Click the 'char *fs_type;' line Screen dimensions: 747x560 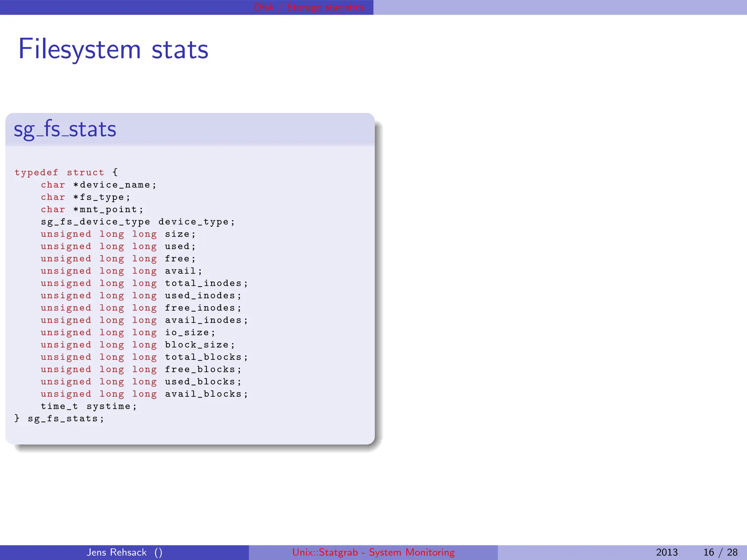[85, 197]
